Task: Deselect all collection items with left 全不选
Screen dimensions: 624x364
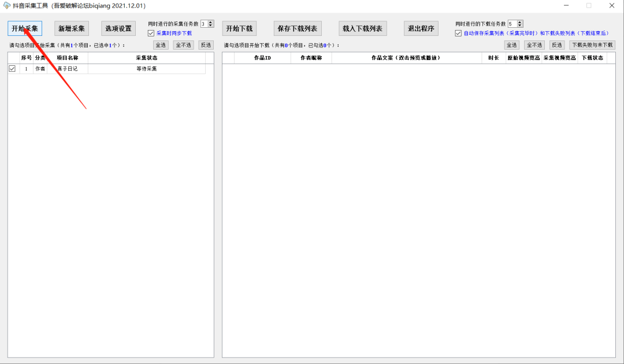Action: point(184,45)
